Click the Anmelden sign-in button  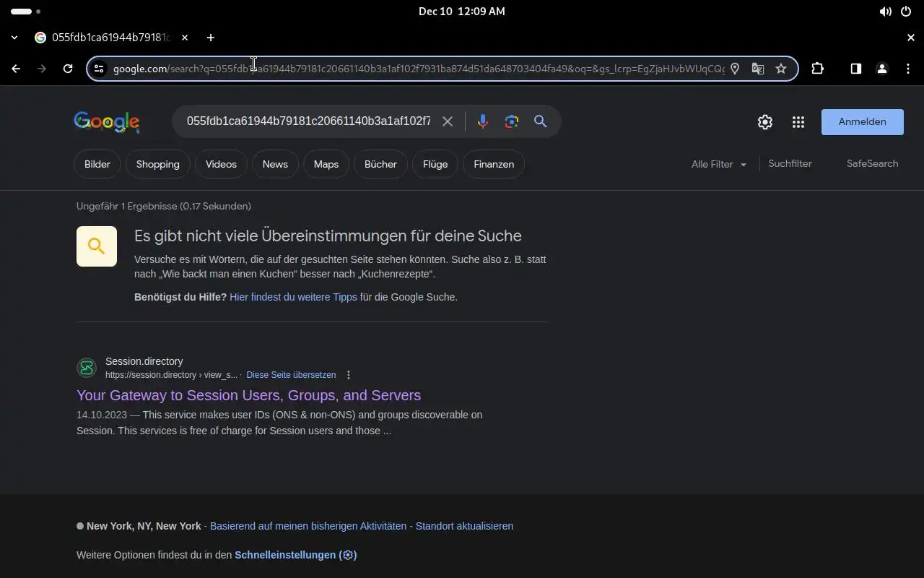[862, 122]
